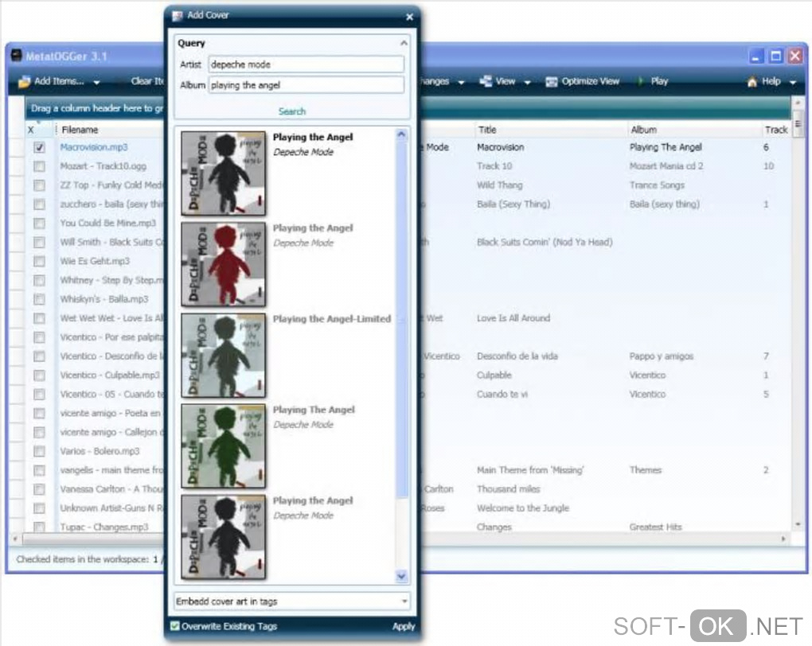Click the Greatest Hits album cell

[655, 527]
